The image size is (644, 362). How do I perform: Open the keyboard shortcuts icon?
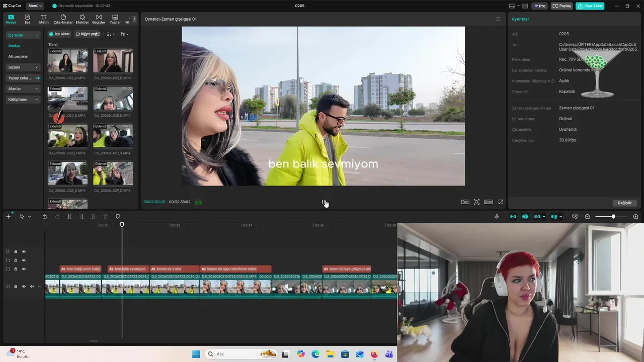(x=525, y=6)
